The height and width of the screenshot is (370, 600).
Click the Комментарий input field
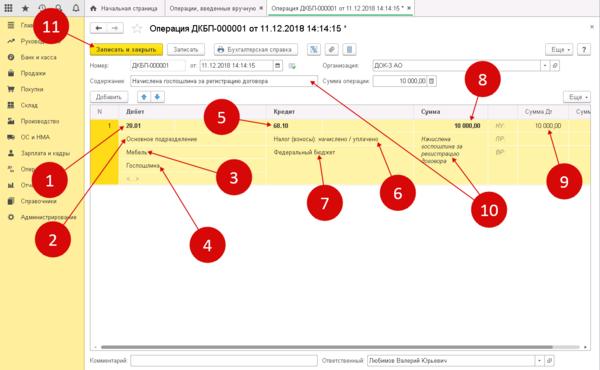224,360
